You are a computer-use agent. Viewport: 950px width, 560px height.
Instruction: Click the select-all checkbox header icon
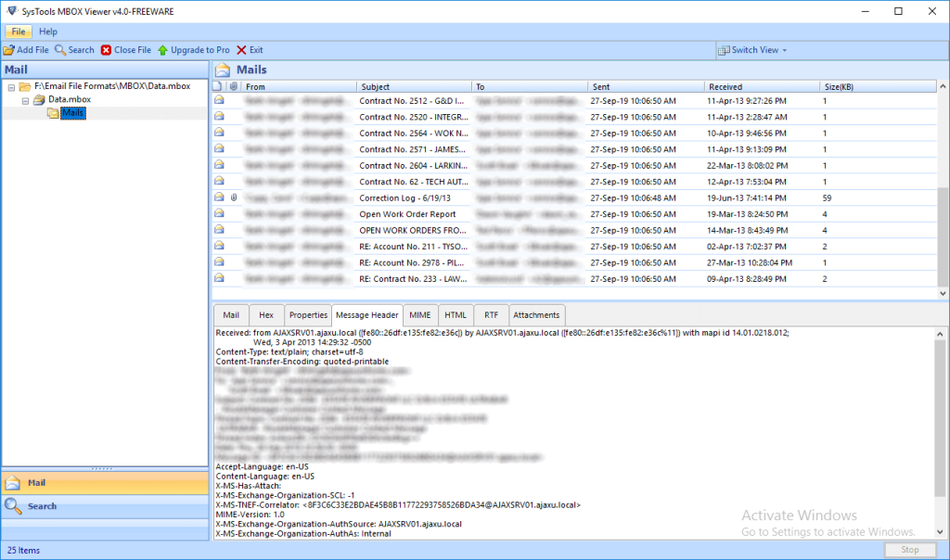217,86
